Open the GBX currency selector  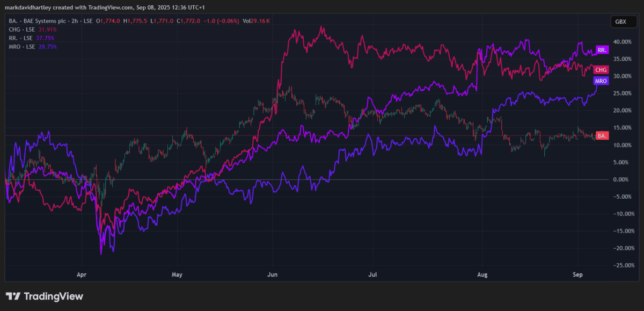[x=620, y=22]
